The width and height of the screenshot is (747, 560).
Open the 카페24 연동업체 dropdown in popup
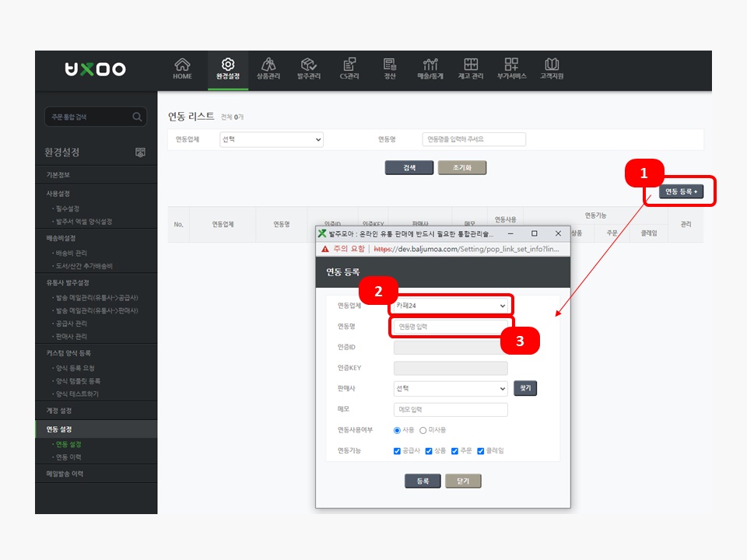(451, 306)
